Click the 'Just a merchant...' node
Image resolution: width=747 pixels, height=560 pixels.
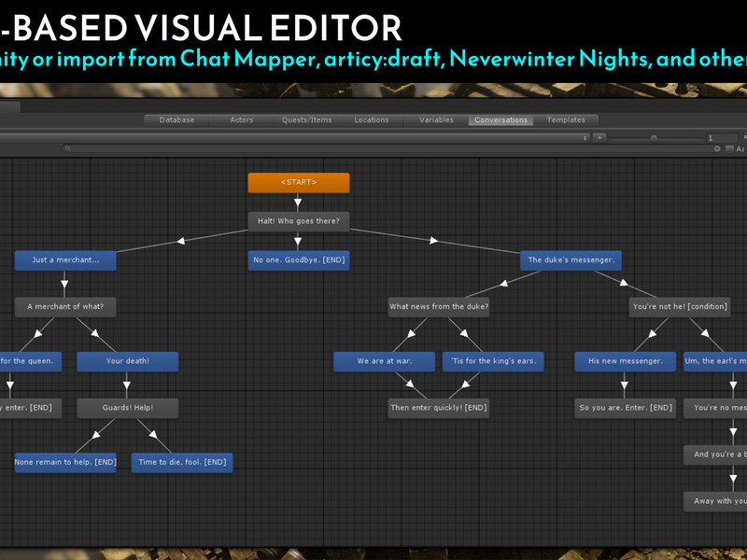(65, 261)
